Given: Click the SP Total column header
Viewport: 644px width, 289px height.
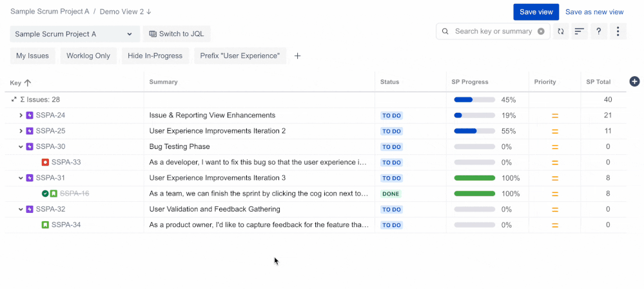Looking at the screenshot, I should pyautogui.click(x=598, y=82).
